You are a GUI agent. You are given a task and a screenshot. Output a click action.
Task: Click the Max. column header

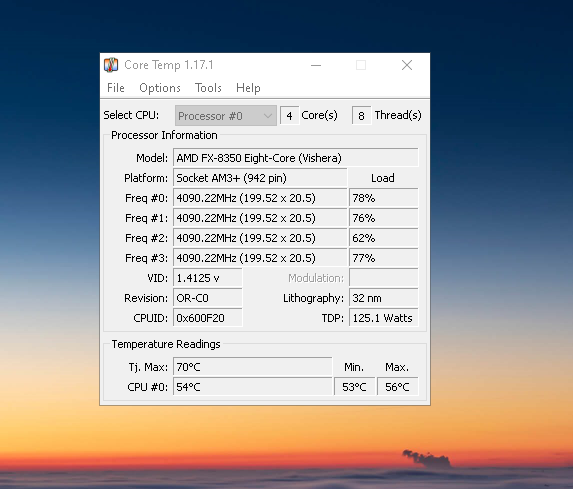coord(397,367)
